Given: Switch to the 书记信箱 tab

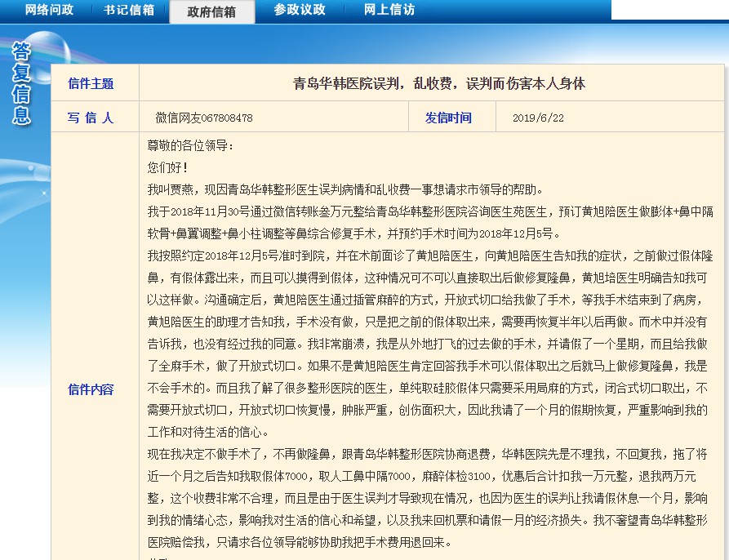Looking at the screenshot, I should click(x=129, y=10).
